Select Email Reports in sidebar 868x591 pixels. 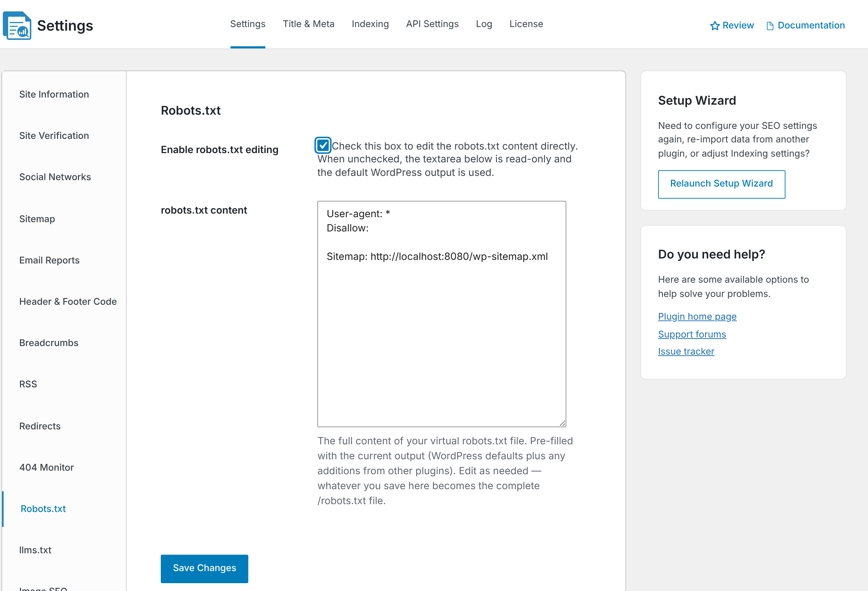tap(49, 260)
